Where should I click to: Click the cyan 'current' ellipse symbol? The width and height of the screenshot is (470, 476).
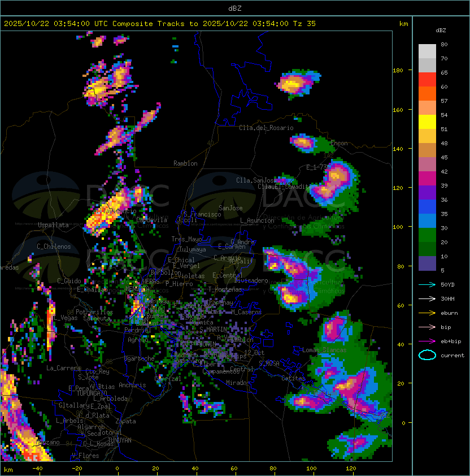coord(427,355)
